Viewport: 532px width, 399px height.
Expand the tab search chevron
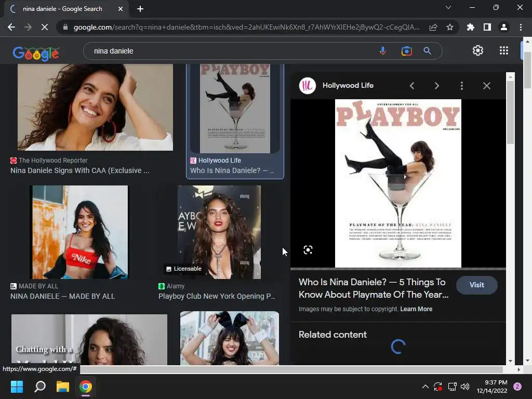[448, 7]
